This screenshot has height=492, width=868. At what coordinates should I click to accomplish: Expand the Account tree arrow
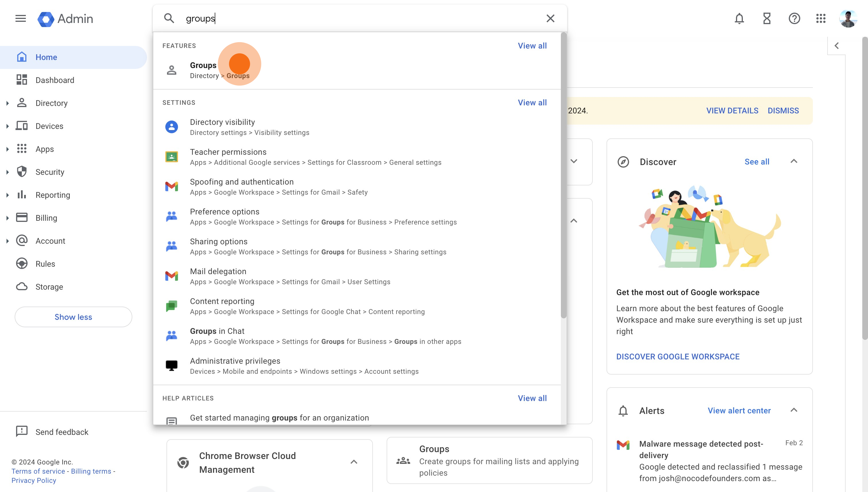point(7,241)
